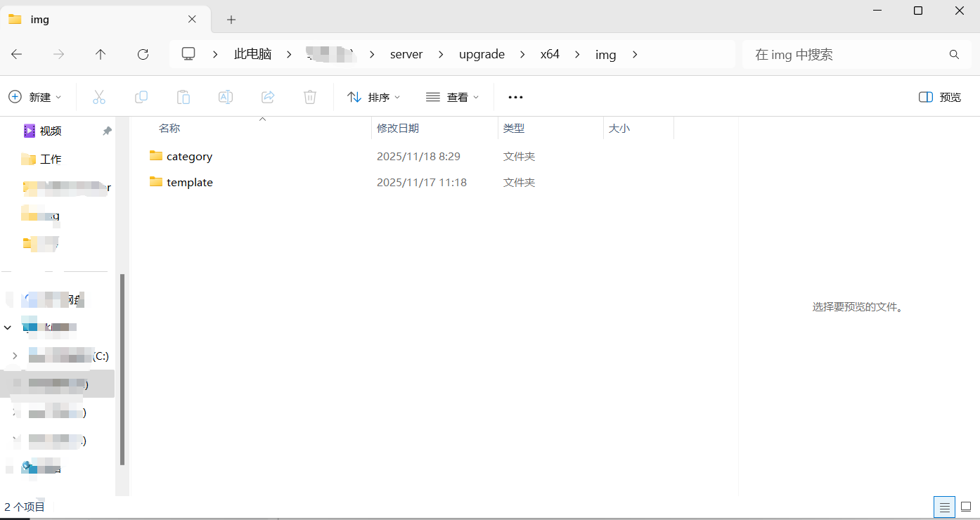Click the Rename icon in toolbar
This screenshot has width=980, height=520.
[226, 97]
